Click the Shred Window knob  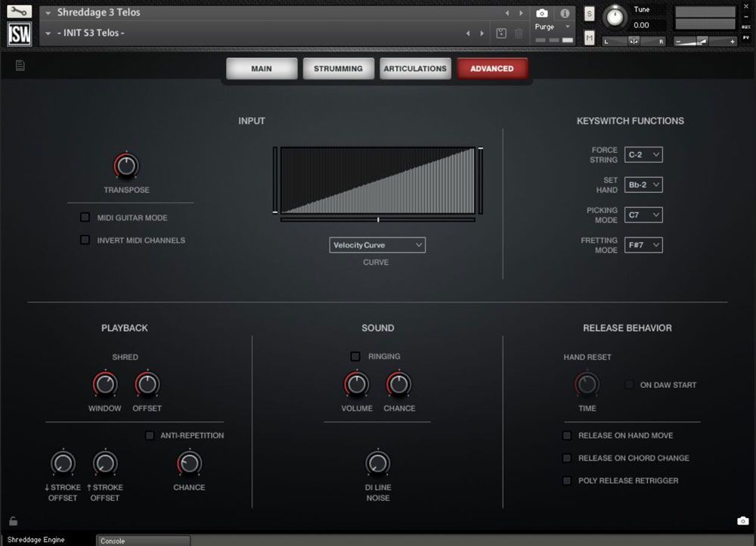click(105, 384)
